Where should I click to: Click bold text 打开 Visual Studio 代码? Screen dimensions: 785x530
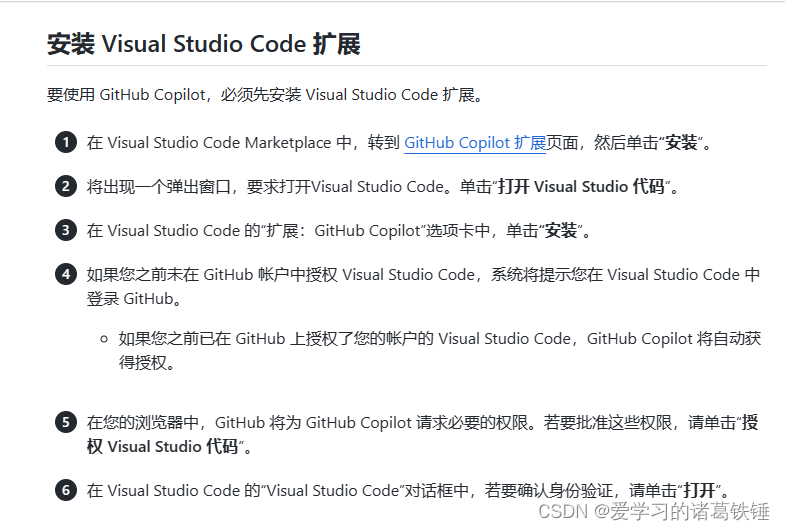(x=581, y=187)
